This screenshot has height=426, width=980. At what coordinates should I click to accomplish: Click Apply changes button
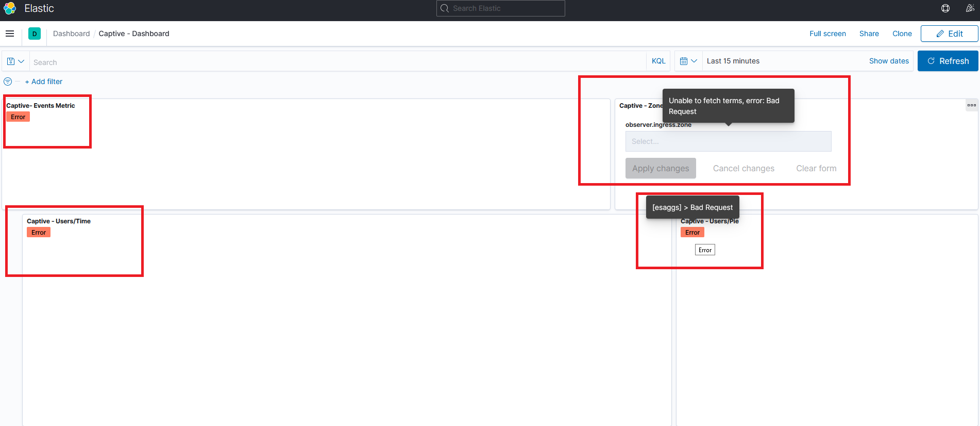(x=661, y=168)
